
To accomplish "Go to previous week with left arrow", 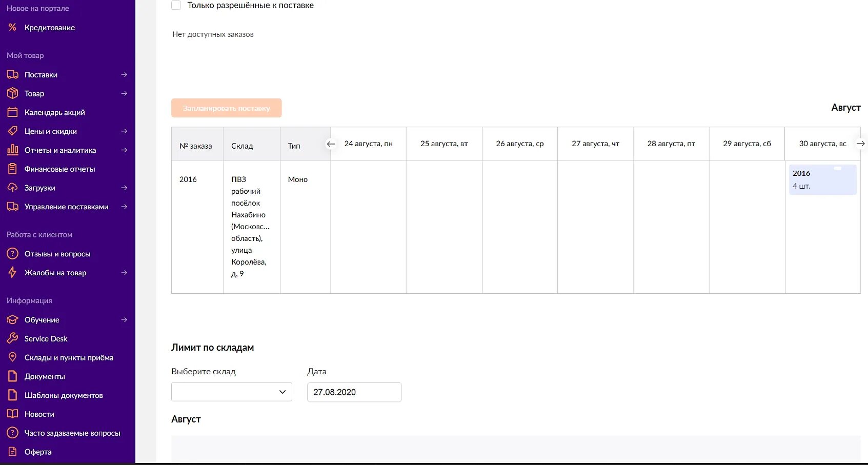I will coord(331,144).
